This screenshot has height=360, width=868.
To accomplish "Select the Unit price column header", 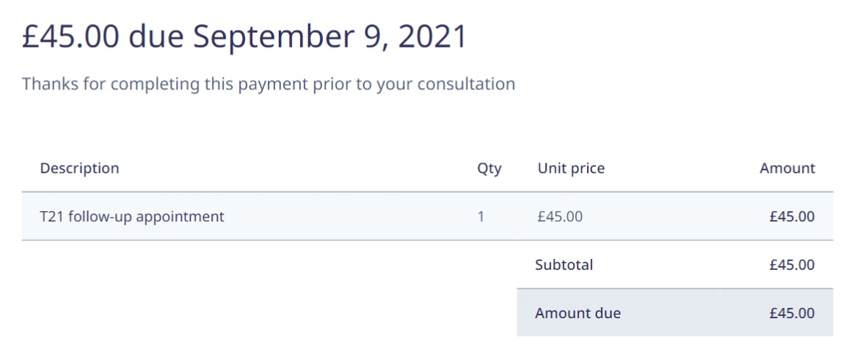I will point(571,168).
